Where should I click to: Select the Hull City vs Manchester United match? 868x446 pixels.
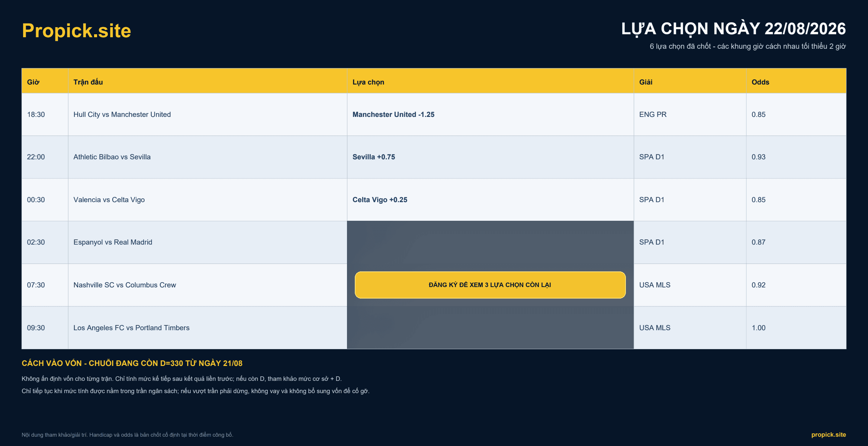point(122,114)
